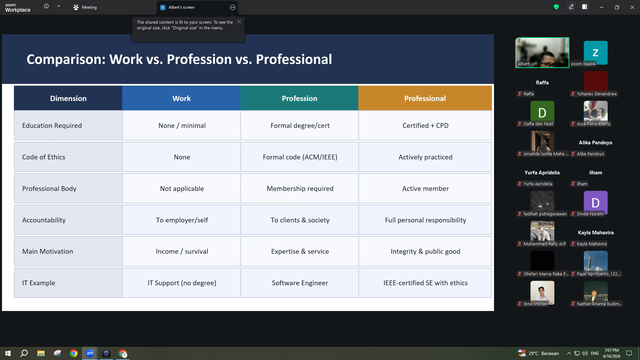Select Albert's video thumbnail
640x360 pixels.
click(x=542, y=52)
